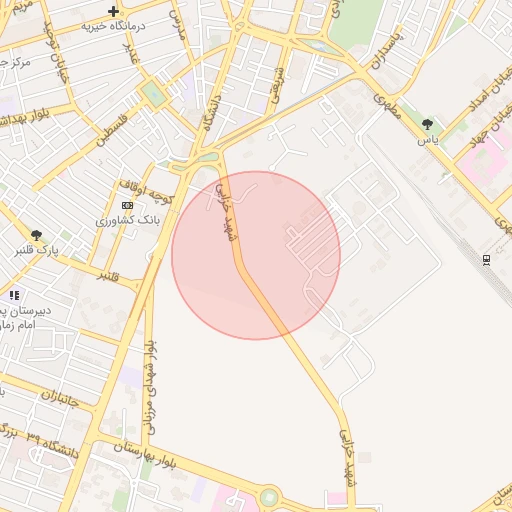Select the قلنبر street label
Image resolution: width=512 pixels, height=512 pixels.
click(108, 276)
